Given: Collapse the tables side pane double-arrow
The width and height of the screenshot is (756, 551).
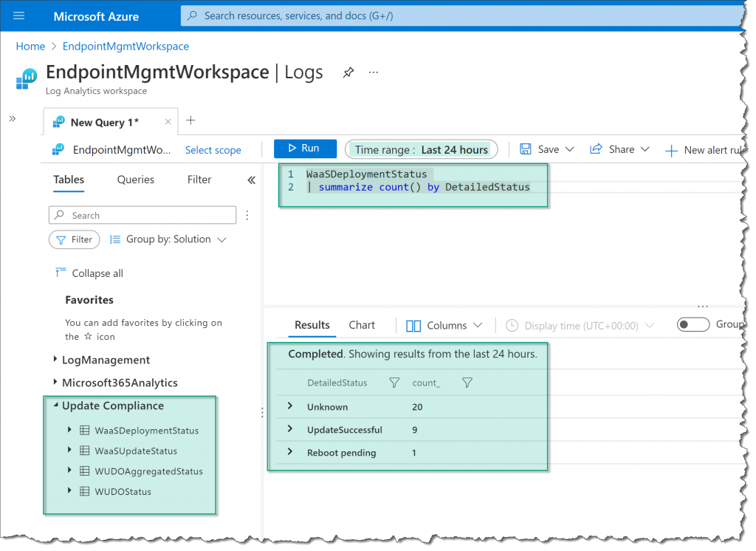Looking at the screenshot, I should point(251,180).
